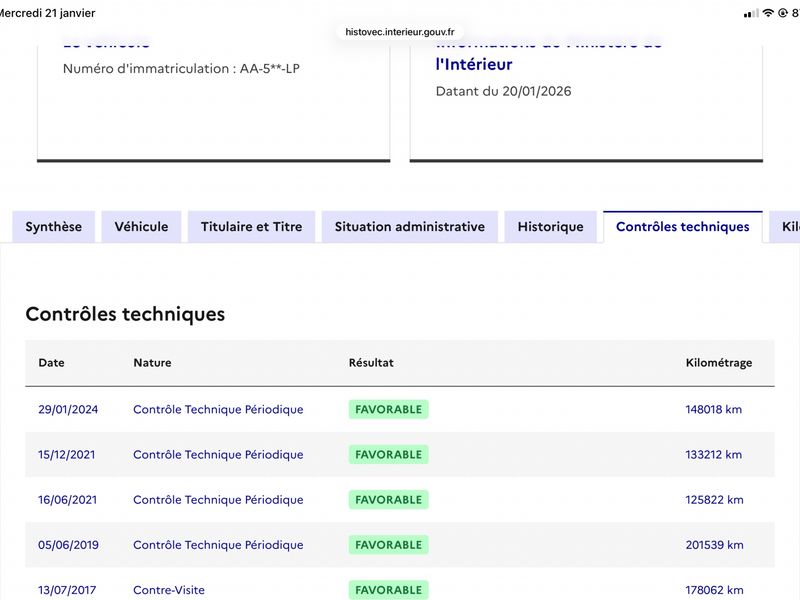Click the 15/12/2021 inspection date
Image resolution: width=800 pixels, height=600 pixels.
click(x=68, y=454)
